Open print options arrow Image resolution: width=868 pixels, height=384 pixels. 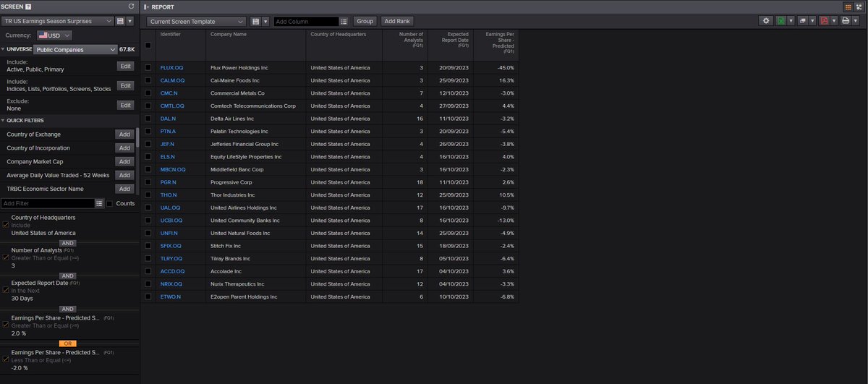tap(856, 22)
